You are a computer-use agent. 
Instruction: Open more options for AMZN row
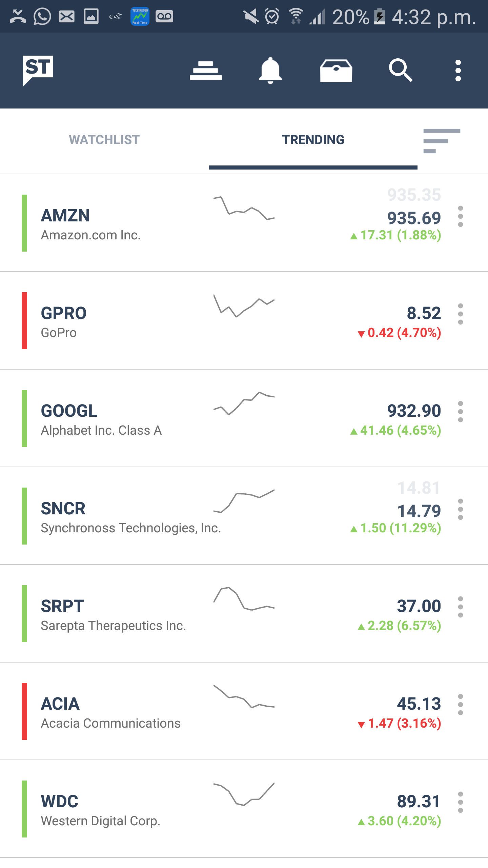tap(460, 216)
